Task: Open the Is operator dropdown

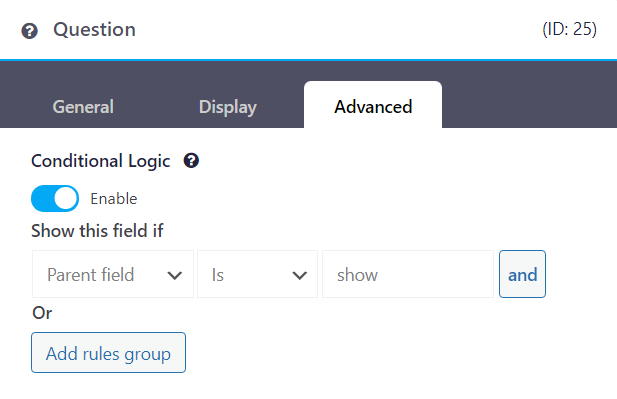Action: point(257,274)
